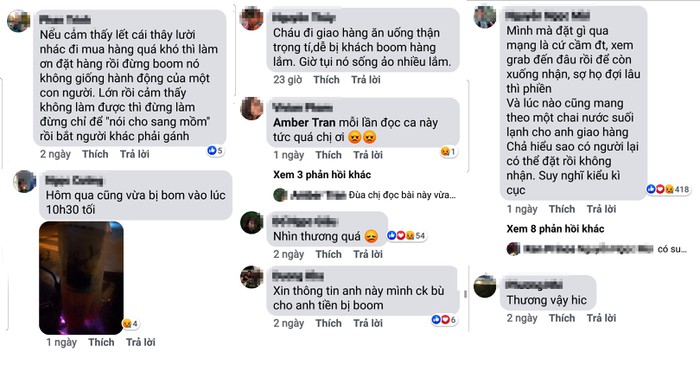Like the comment 'Nhìn thương quá' via Thích
The height and width of the screenshot is (372, 700).
328,254
